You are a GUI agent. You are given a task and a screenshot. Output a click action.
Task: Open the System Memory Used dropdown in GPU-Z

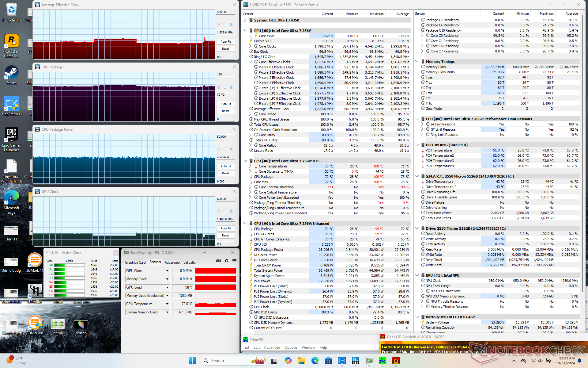[x=167, y=312]
